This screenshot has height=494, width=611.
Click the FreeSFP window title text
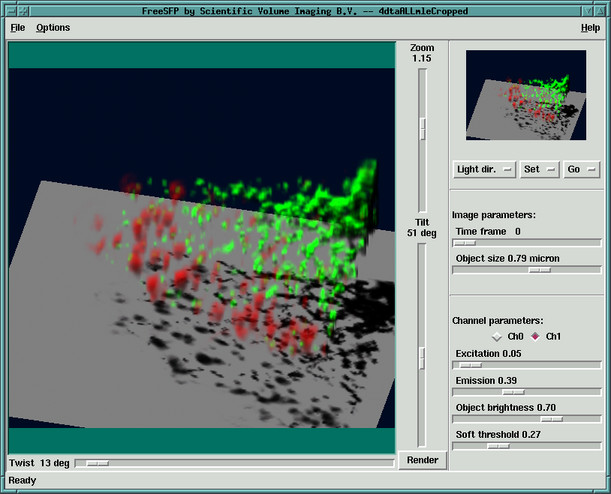[x=305, y=11]
